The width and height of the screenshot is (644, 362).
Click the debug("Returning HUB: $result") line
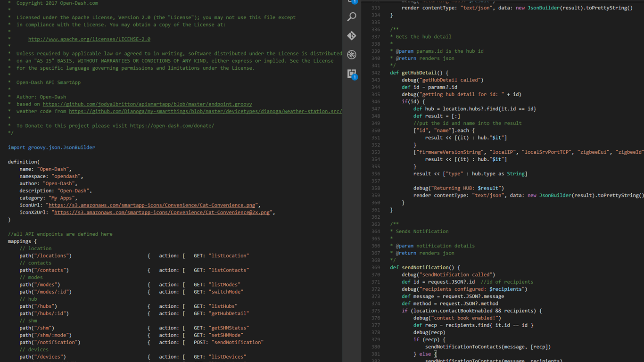pyautogui.click(x=459, y=188)
